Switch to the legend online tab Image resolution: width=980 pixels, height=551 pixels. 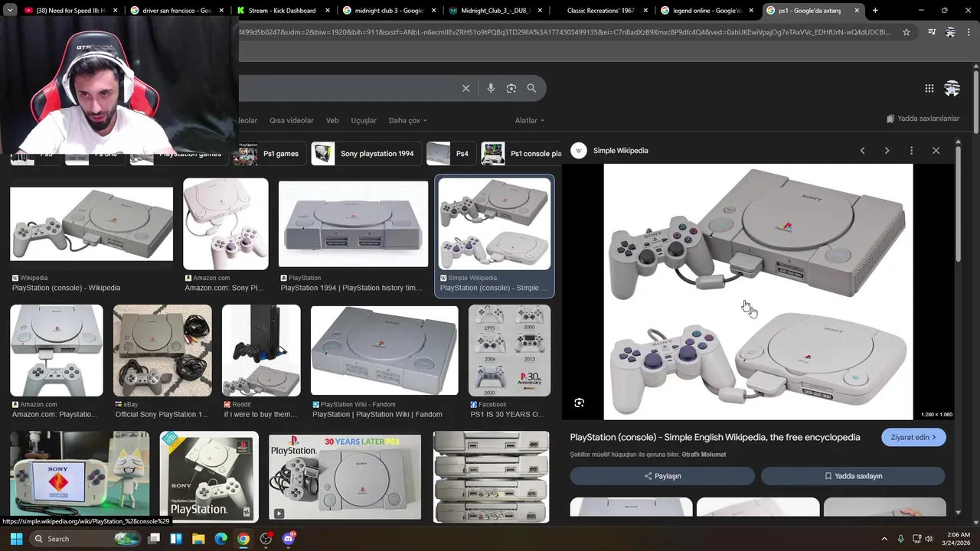click(707, 11)
